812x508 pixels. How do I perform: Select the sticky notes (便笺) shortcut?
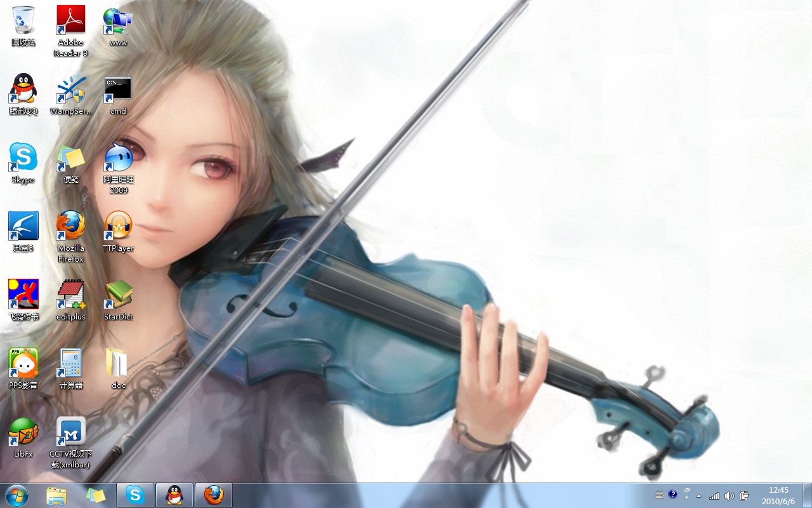click(70, 163)
